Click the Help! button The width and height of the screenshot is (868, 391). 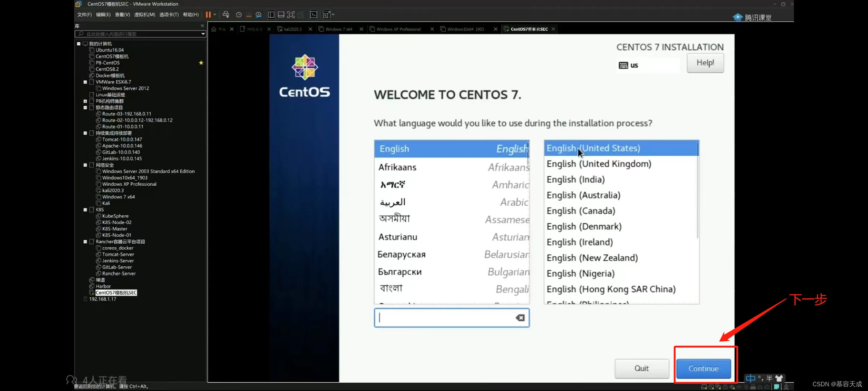pos(705,63)
